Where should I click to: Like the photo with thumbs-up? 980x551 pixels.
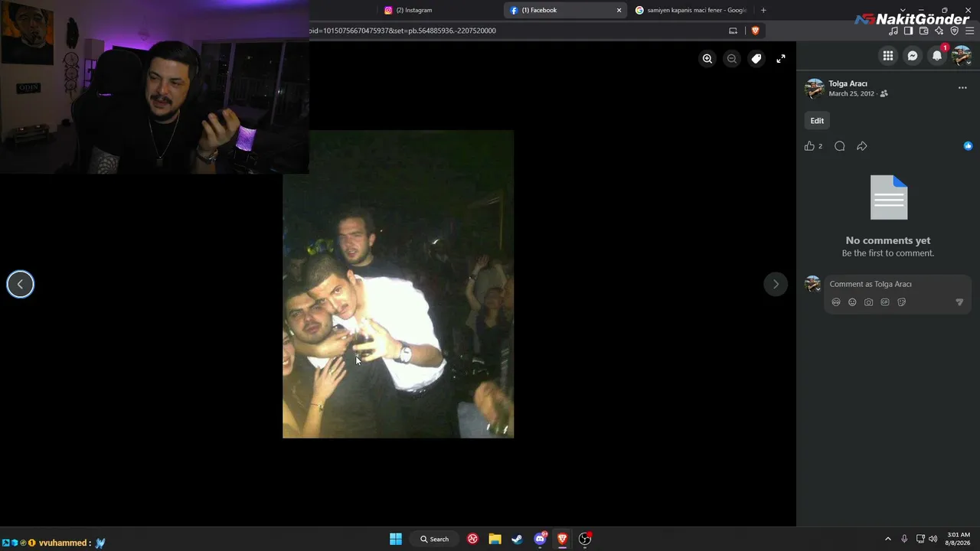809,146
